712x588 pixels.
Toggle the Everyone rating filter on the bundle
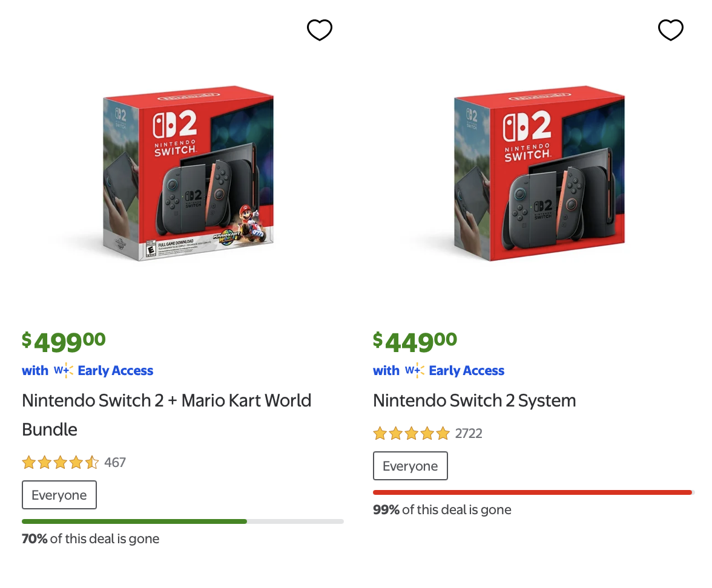(x=59, y=495)
